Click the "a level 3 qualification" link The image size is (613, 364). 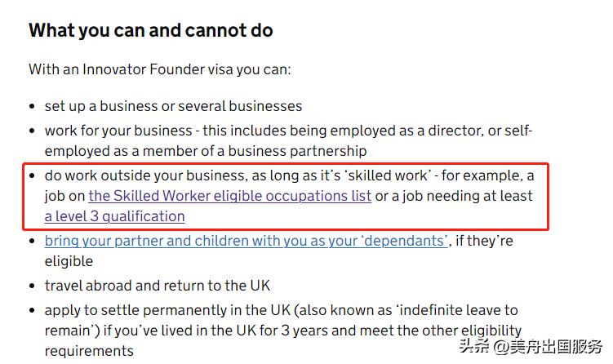pos(114,216)
